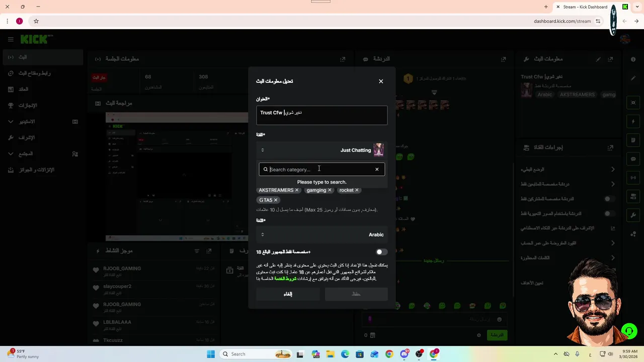Open the hamburger menu beside KICK logo
This screenshot has width=644, height=362.
click(11, 39)
